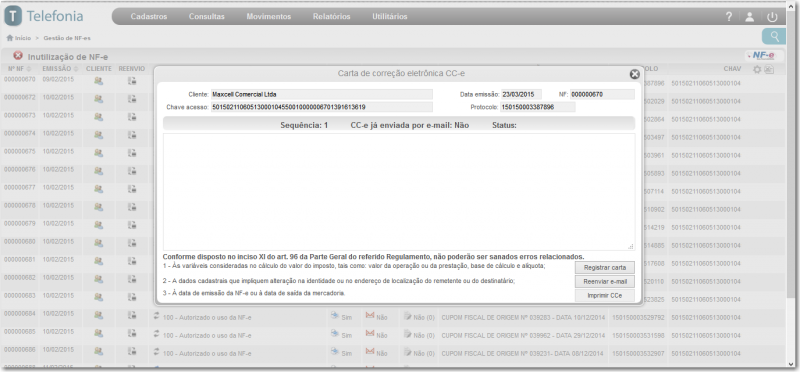Open client icon for NF 000000674
Screen dimensions: 800x372
pyautogui.click(x=98, y=135)
